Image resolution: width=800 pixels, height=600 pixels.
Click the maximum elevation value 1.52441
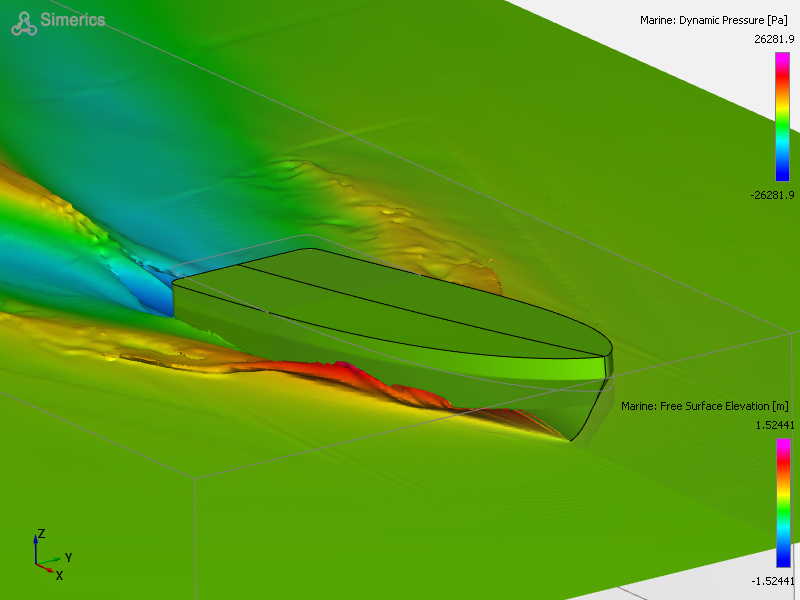pyautogui.click(x=775, y=425)
